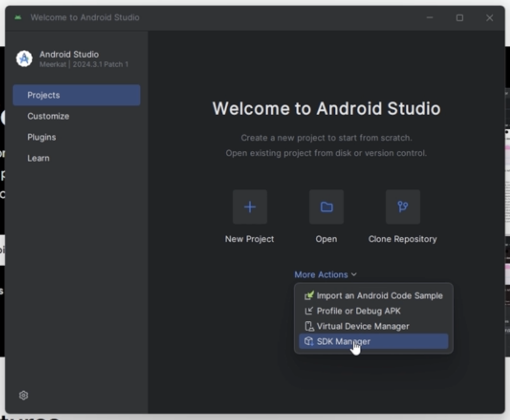Open the Plugins tab

[x=77, y=137]
